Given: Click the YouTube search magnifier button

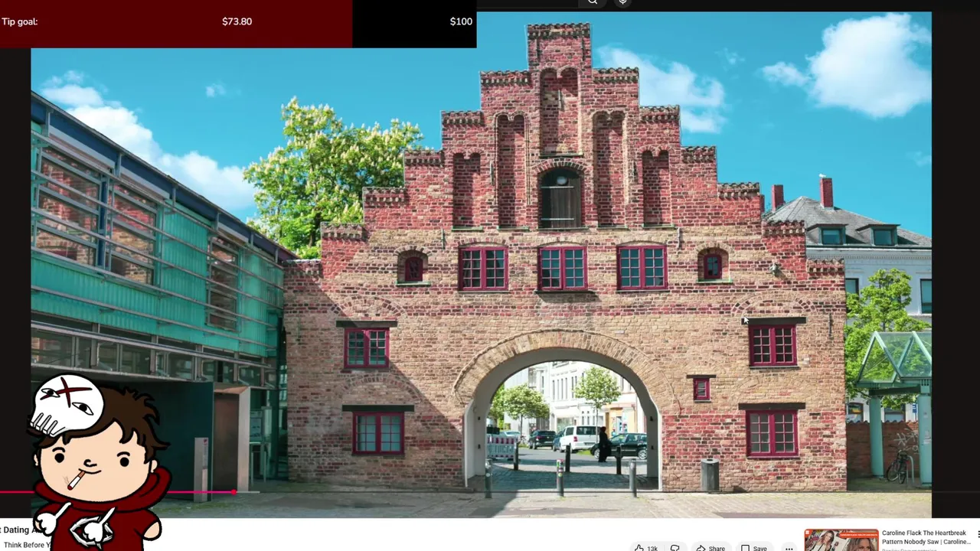Looking at the screenshot, I should [593, 2].
